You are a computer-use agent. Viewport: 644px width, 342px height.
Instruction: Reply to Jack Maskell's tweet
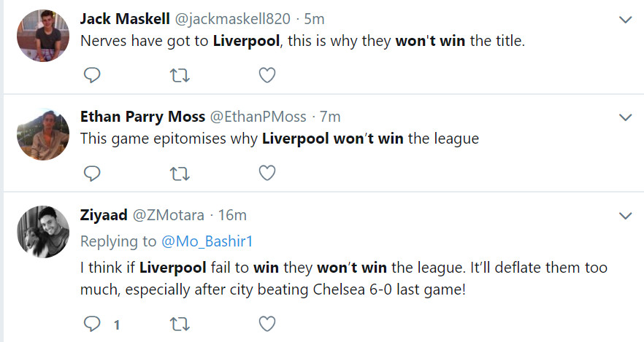[92, 74]
